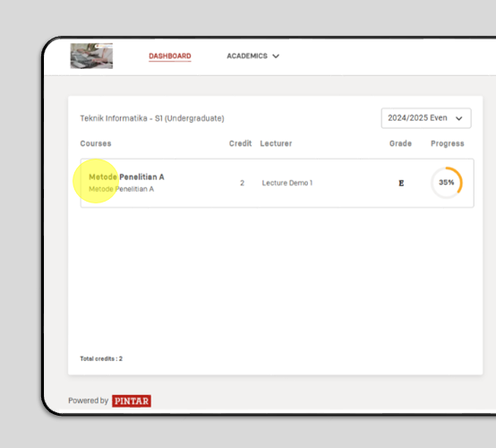Open the Dashboard tab

click(x=170, y=56)
